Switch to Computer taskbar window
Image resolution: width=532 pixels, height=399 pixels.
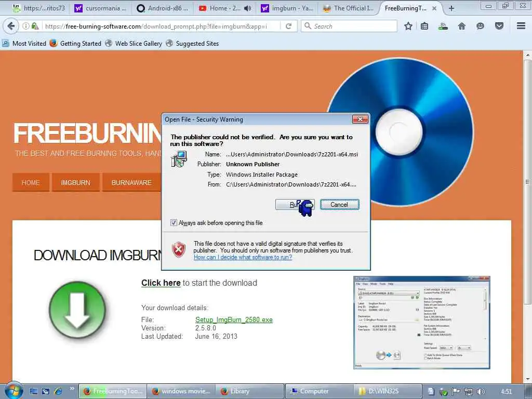click(320, 391)
